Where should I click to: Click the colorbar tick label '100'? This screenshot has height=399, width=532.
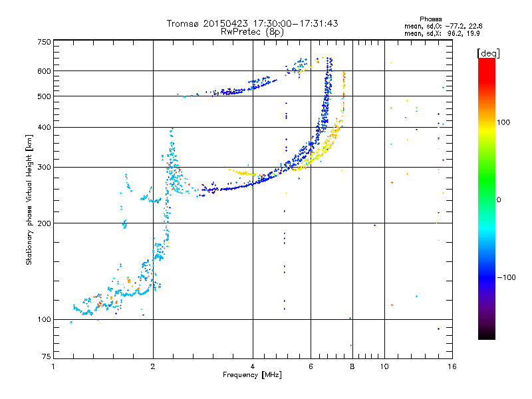pos(503,122)
